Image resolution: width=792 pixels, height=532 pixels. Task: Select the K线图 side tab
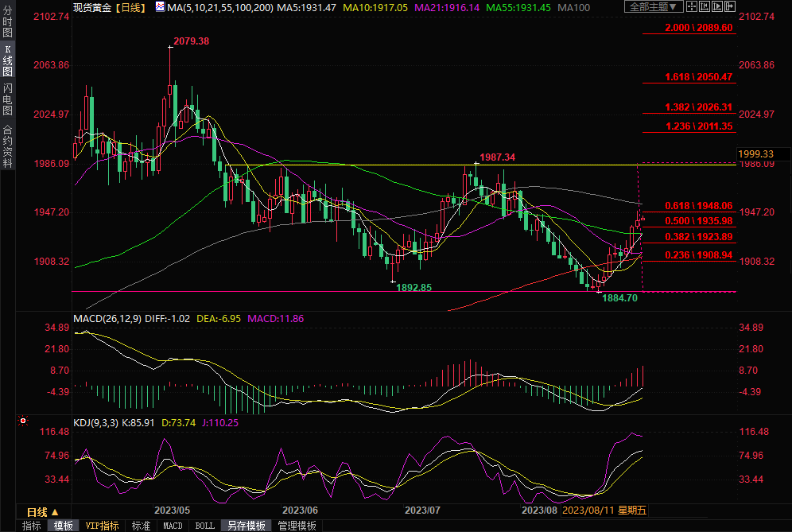[7, 60]
